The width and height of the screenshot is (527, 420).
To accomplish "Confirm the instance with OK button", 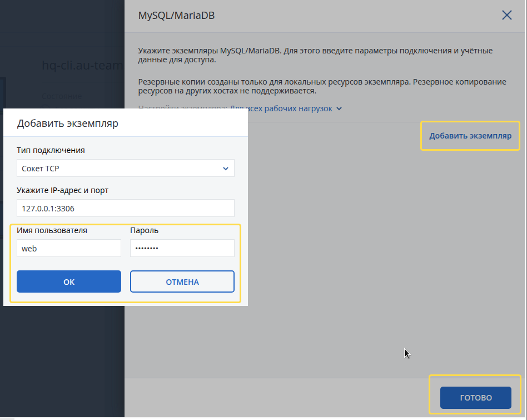I will (69, 281).
